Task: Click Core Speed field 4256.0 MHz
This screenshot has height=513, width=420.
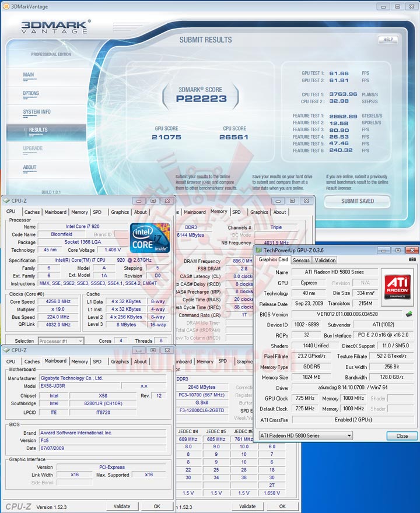Action: pos(58,301)
